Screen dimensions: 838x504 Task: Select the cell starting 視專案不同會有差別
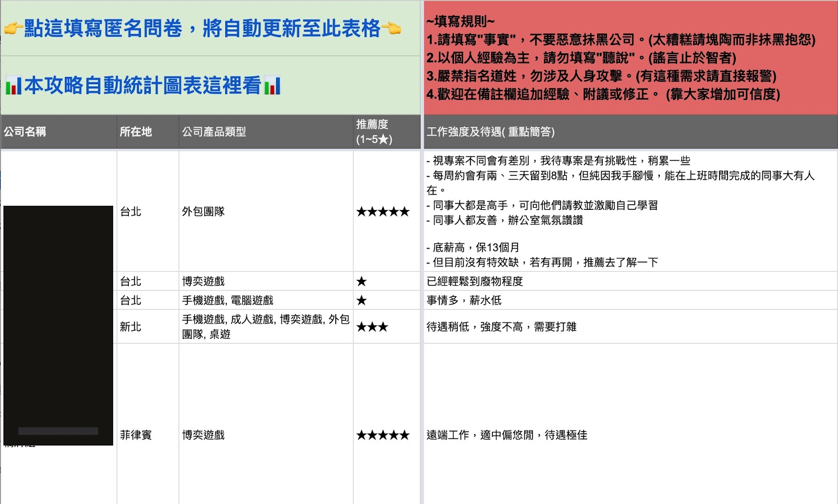point(631,211)
